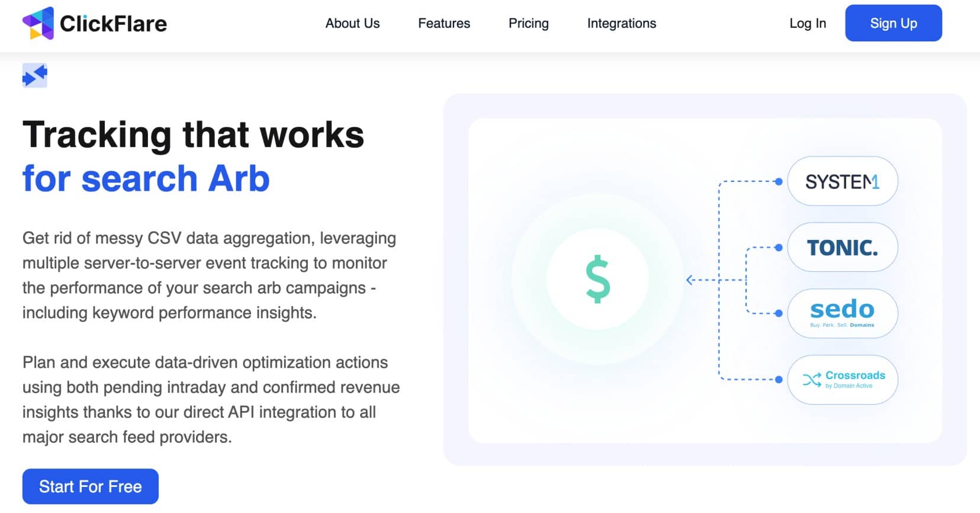
Task: Click the green dollar sign icon
Action: (597, 279)
